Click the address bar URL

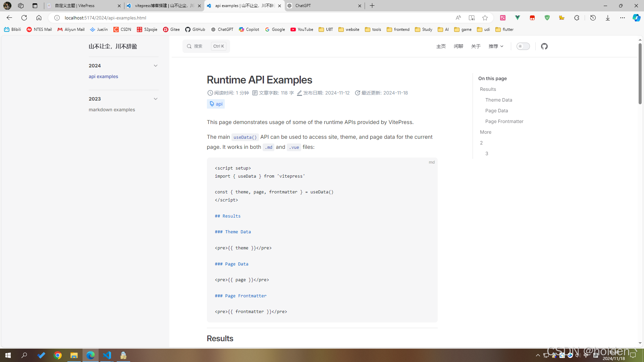pyautogui.click(x=105, y=18)
